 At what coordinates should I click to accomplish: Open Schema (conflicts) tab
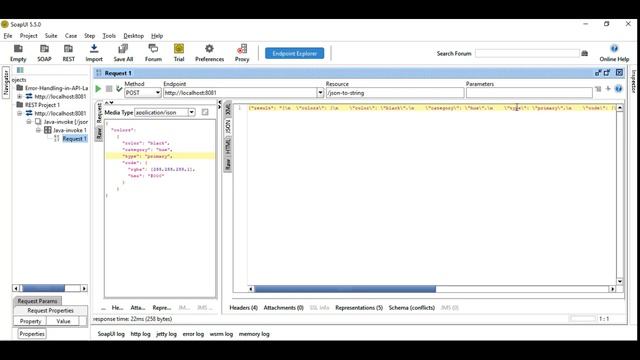click(x=411, y=308)
